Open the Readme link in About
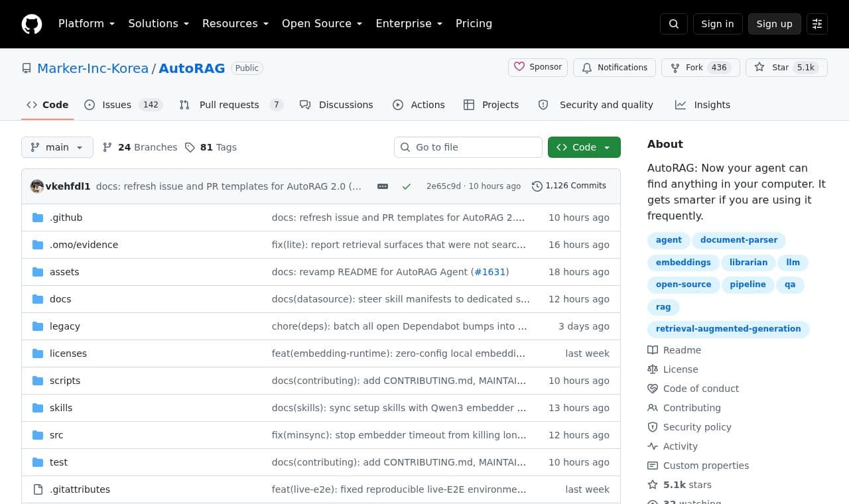Image resolution: width=849 pixels, height=504 pixels. click(675, 350)
